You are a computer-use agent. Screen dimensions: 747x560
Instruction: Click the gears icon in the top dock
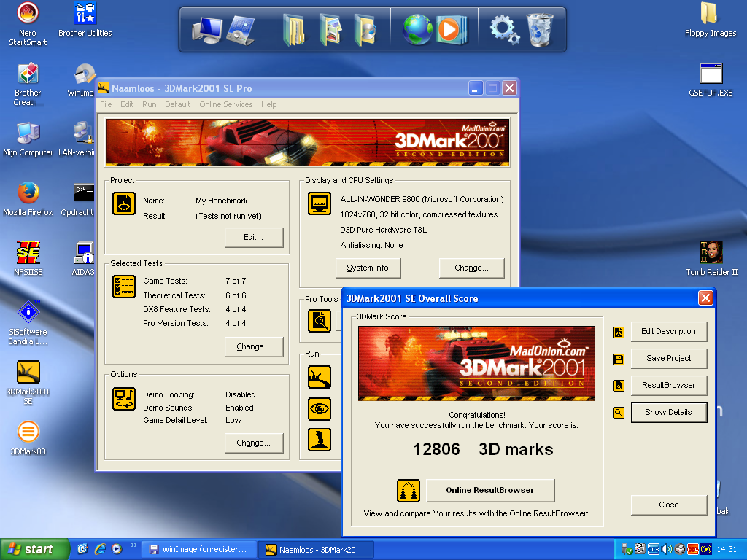(505, 29)
